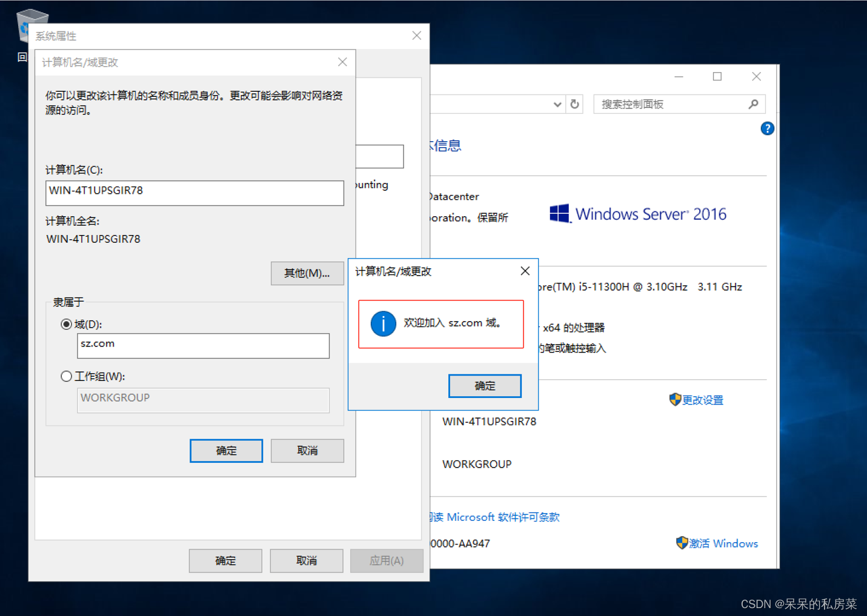
Task: Click 确定 in 计算机名/域更改 dialog
Action: [226, 451]
